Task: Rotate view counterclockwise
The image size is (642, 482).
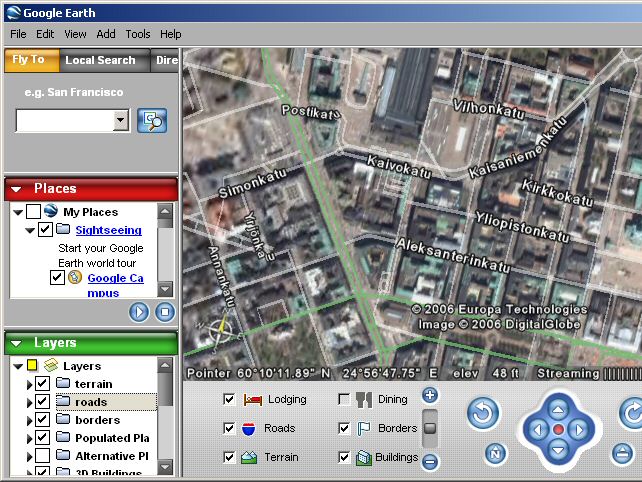Action: pyautogui.click(x=483, y=414)
